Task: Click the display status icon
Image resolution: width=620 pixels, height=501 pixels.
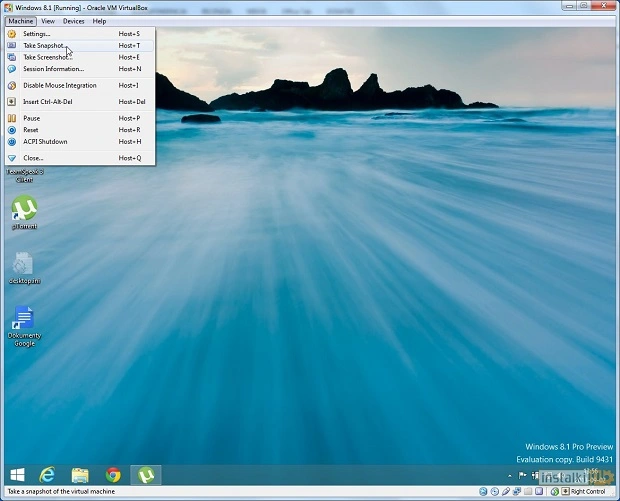Action: (x=539, y=492)
